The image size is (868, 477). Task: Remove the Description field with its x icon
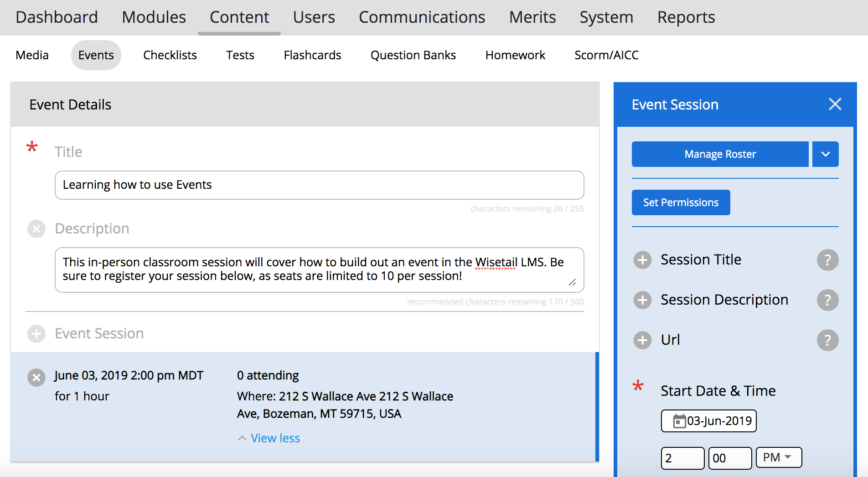coord(36,229)
